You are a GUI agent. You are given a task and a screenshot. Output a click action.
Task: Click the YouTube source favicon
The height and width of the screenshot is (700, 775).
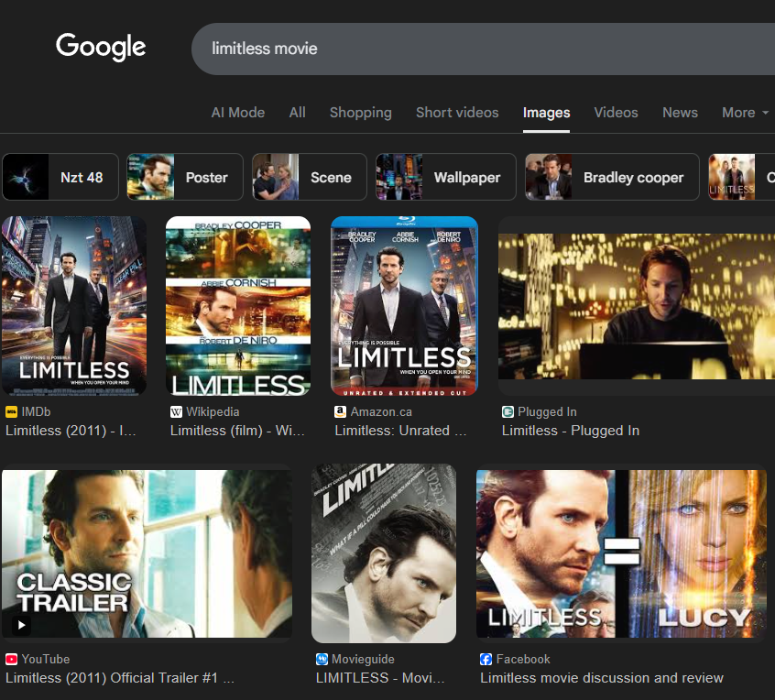[x=12, y=660]
